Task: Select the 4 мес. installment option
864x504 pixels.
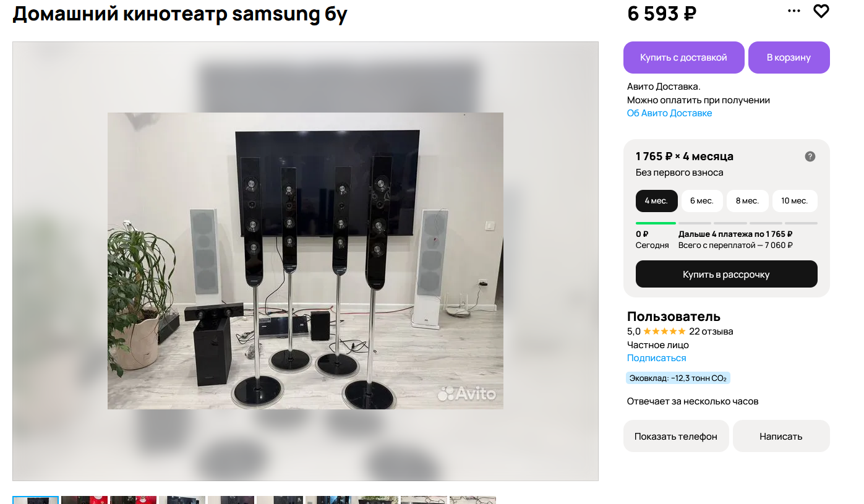Action: [x=657, y=201]
